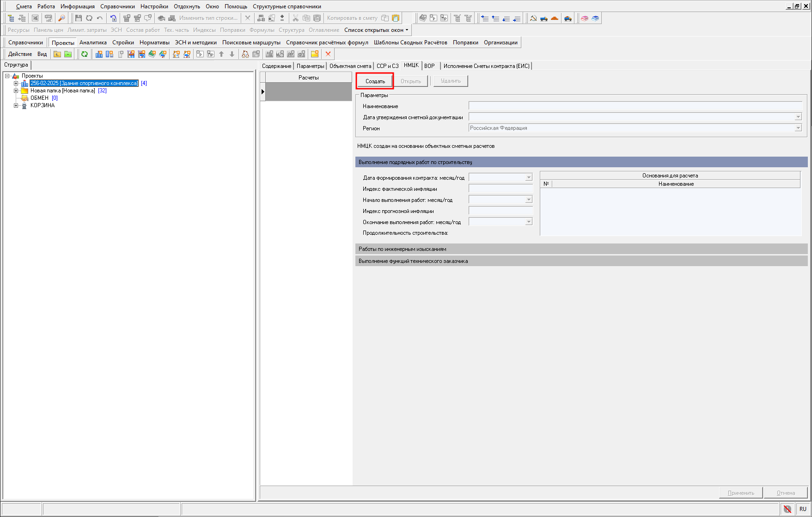Click the red X delete icon in project toolbar
Image resolution: width=812 pixels, height=517 pixels.
tap(328, 54)
